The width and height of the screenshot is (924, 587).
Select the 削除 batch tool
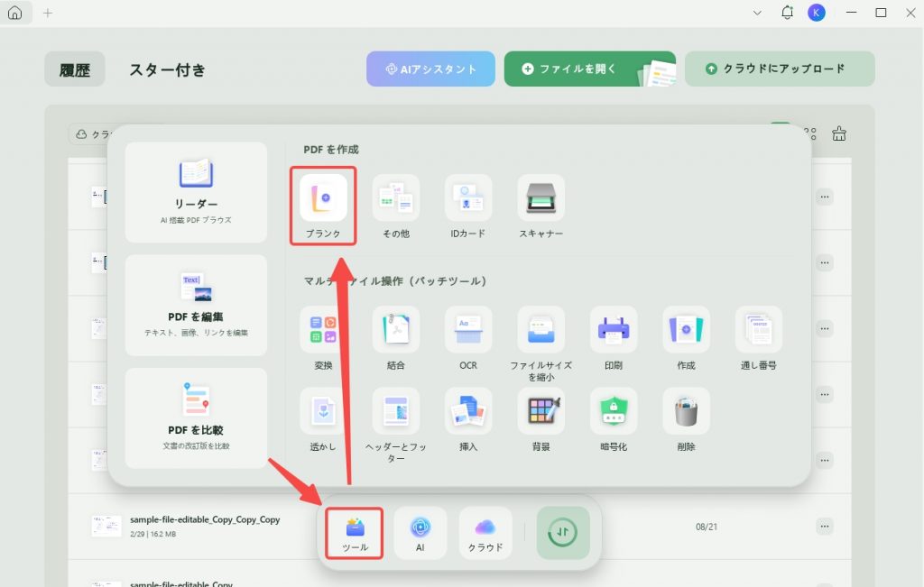click(x=686, y=419)
